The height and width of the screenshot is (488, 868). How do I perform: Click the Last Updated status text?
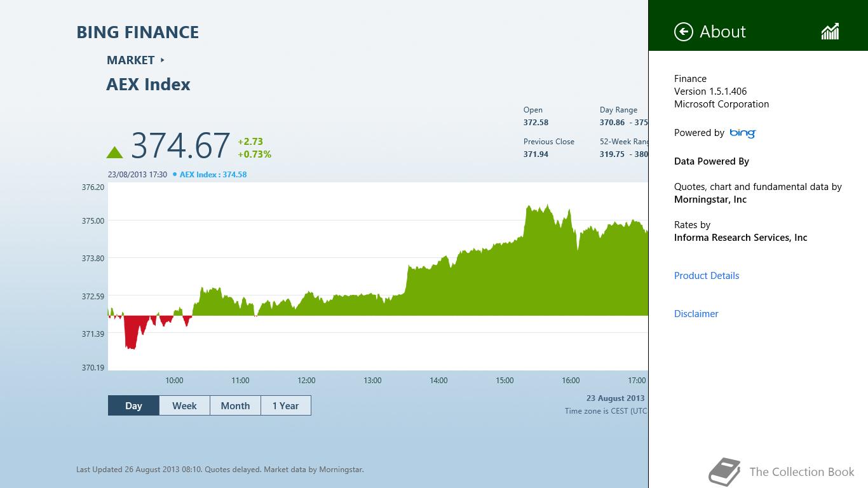[x=220, y=470]
